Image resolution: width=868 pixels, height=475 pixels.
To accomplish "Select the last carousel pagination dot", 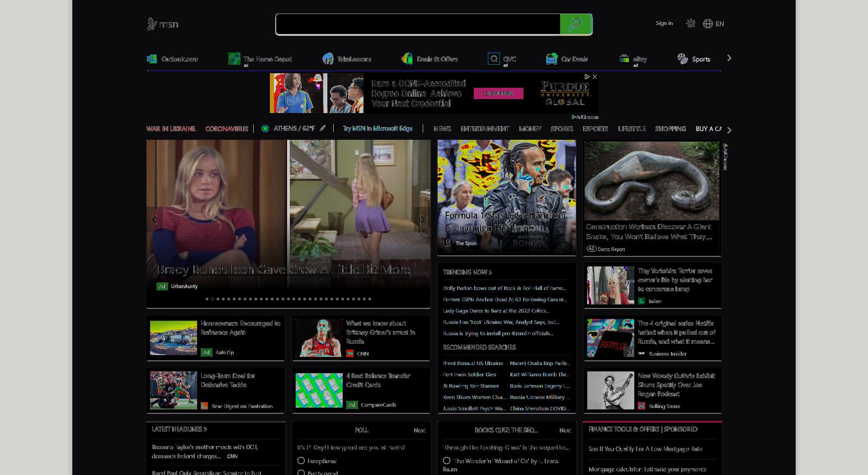I will point(370,299).
